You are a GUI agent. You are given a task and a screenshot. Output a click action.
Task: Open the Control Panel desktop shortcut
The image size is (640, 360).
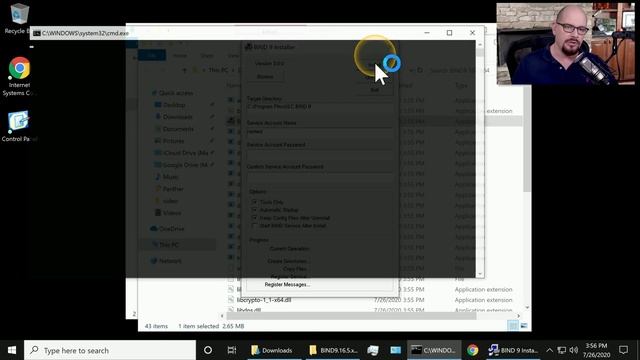18,126
